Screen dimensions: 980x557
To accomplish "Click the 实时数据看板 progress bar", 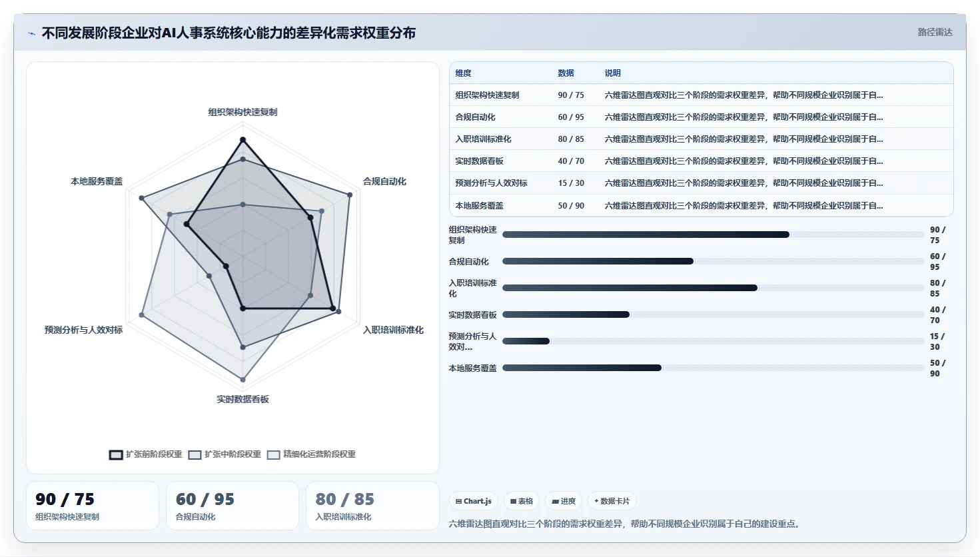I will [714, 314].
